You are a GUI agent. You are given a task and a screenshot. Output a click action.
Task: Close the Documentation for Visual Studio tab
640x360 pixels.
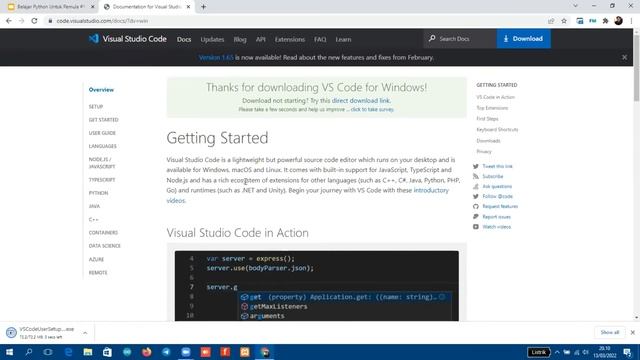point(188,7)
